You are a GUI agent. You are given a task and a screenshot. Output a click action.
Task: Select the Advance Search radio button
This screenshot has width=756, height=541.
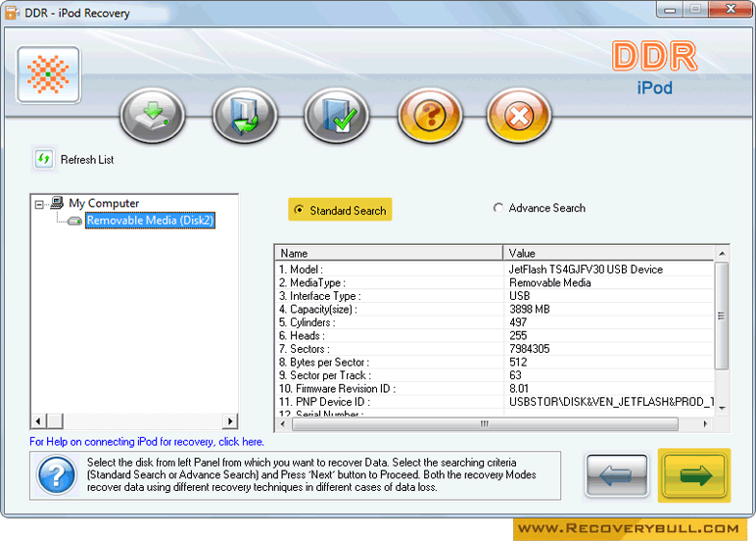click(x=498, y=208)
